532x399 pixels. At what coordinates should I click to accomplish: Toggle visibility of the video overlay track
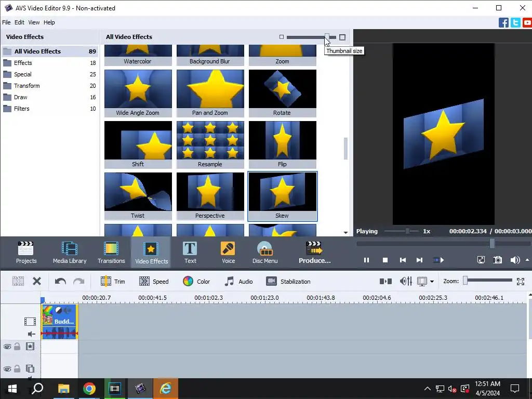(x=7, y=369)
